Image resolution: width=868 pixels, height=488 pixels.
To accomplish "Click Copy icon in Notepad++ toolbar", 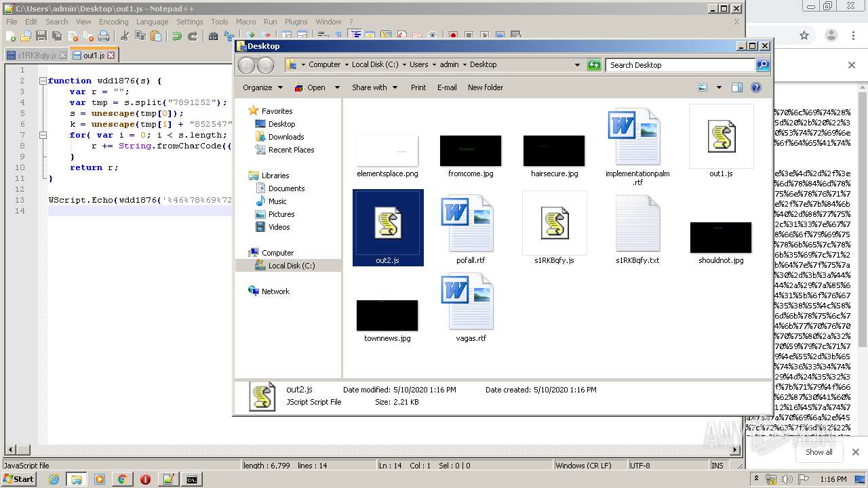I will pos(140,36).
